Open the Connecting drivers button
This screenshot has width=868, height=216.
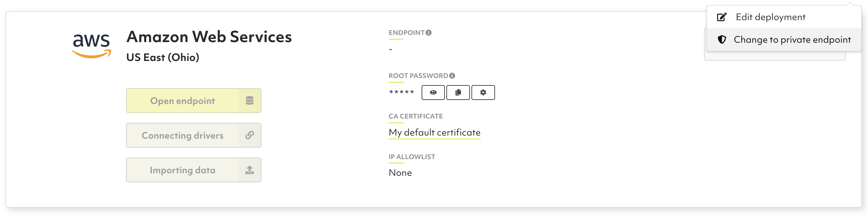pos(182,135)
